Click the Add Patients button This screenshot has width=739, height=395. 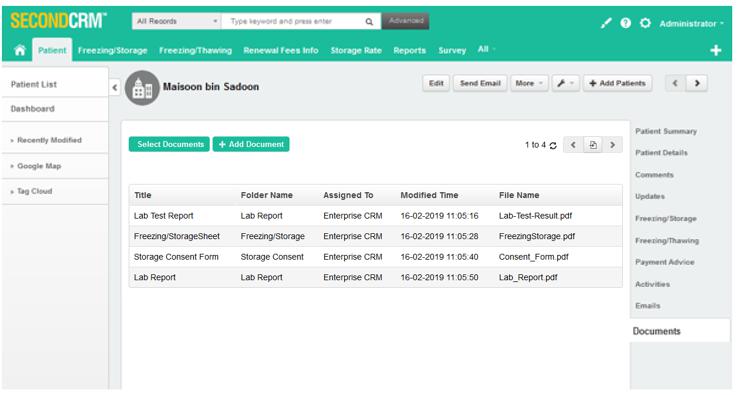point(617,83)
